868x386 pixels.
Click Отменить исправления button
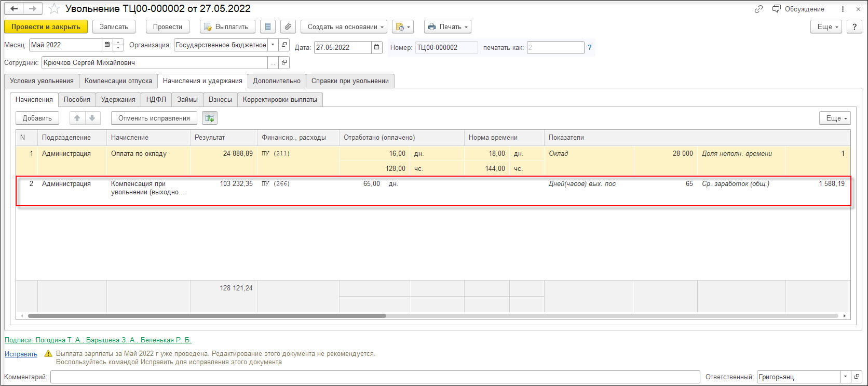(x=154, y=118)
